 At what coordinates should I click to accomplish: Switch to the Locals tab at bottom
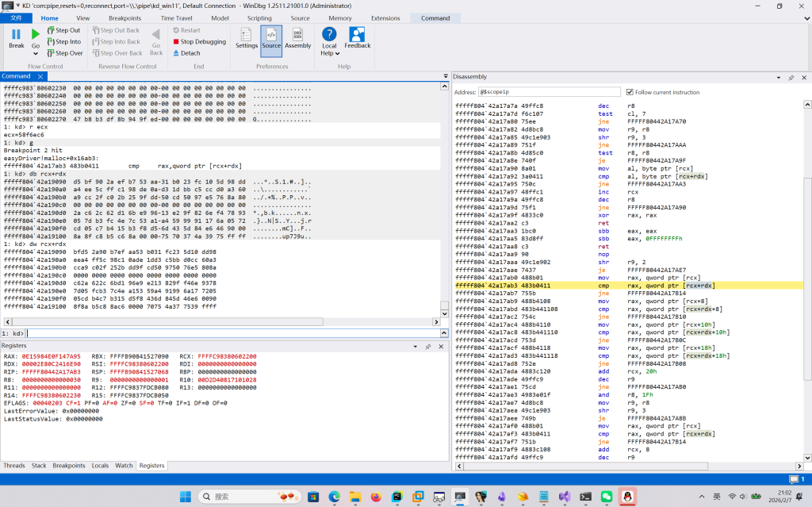point(100,466)
